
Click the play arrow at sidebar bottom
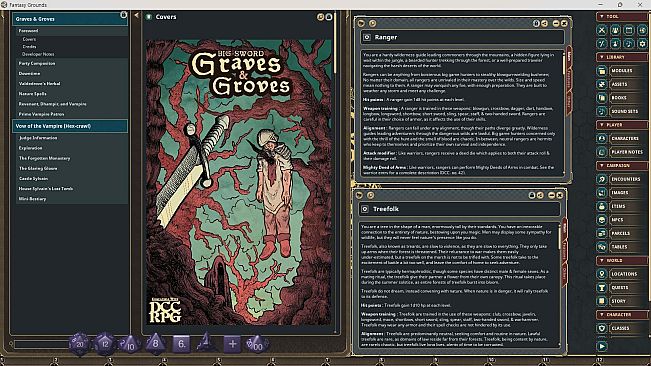pos(602,346)
